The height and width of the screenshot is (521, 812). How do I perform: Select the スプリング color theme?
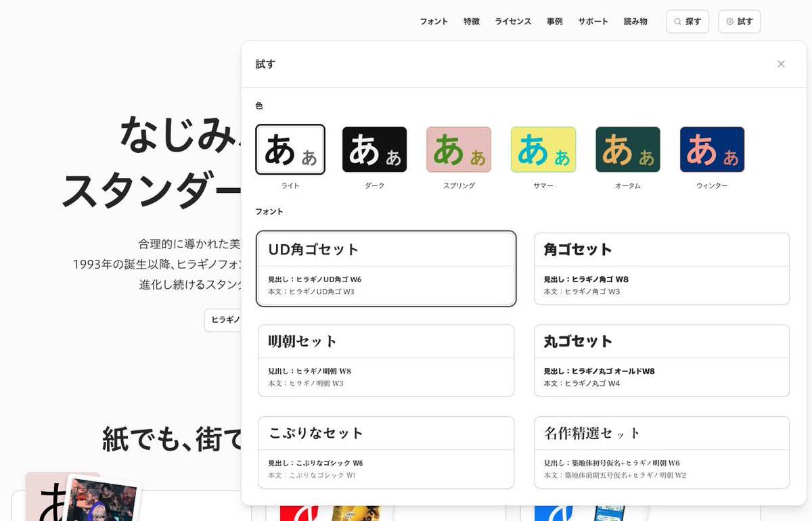click(459, 150)
